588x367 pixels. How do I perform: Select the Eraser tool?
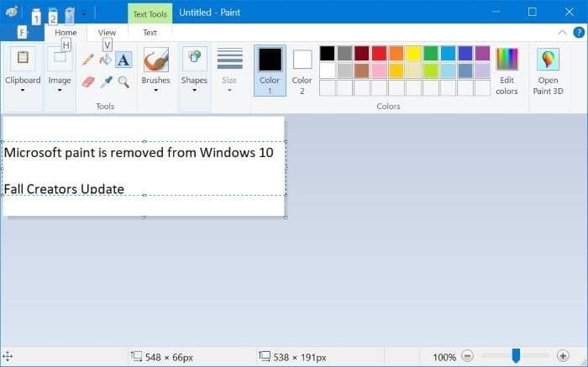pos(87,81)
